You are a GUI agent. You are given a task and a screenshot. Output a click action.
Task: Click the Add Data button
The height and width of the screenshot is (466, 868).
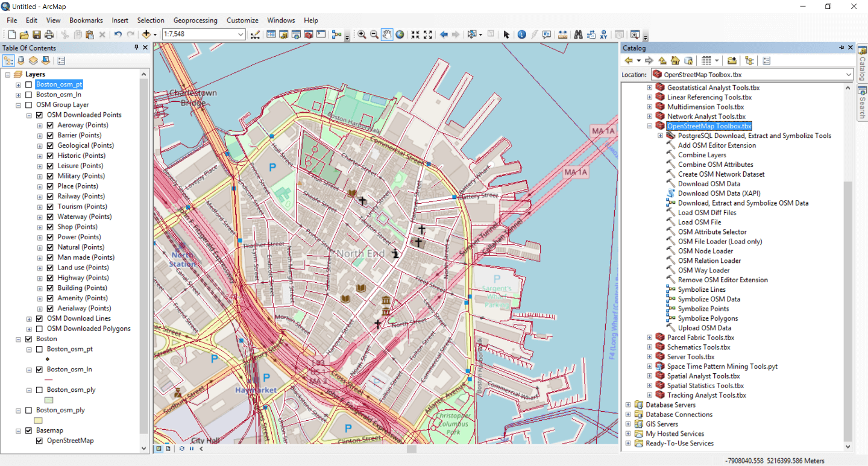click(x=146, y=35)
